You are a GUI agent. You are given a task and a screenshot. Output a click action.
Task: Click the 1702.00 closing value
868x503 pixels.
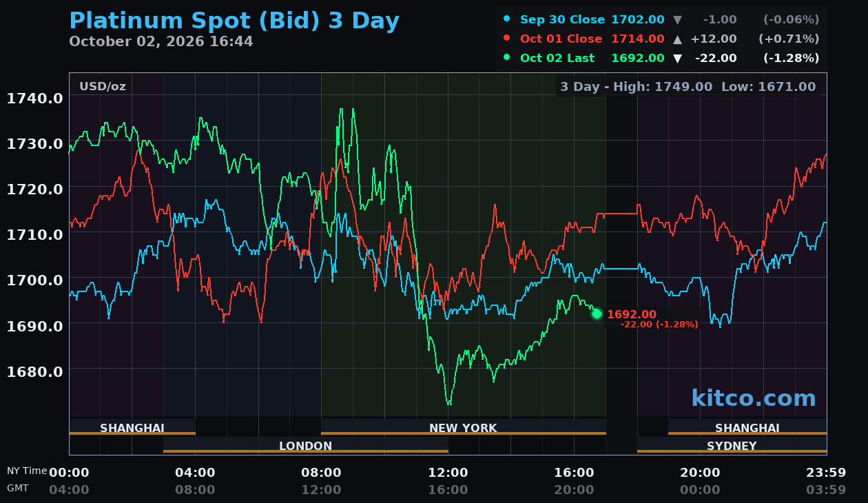pyautogui.click(x=638, y=20)
